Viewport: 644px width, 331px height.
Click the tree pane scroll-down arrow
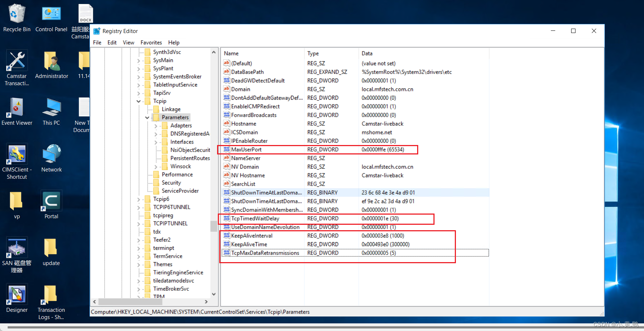pos(214,294)
